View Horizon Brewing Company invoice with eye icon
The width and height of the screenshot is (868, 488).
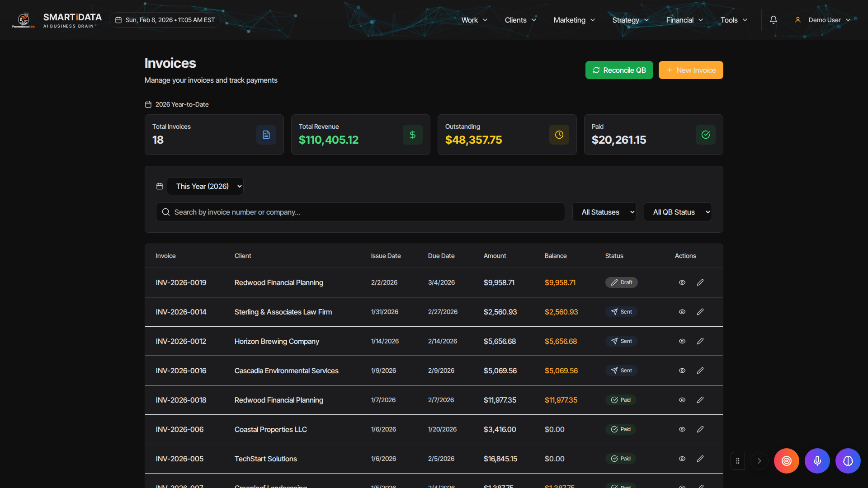[682, 341]
